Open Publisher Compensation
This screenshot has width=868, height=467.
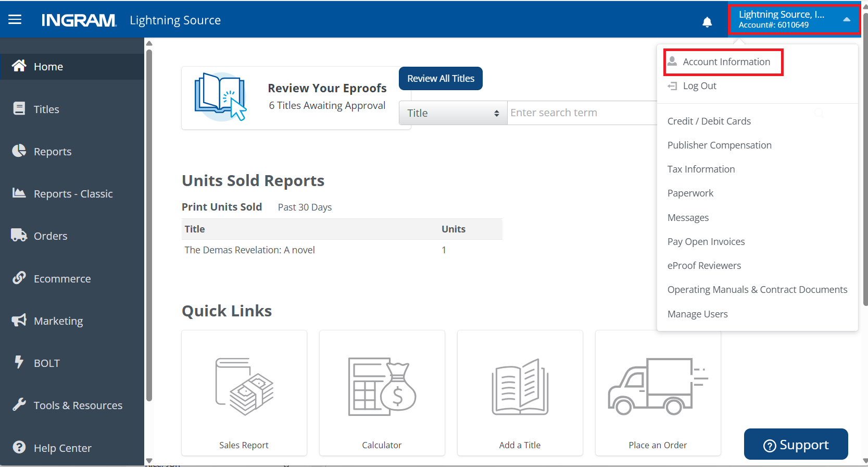[720, 145]
